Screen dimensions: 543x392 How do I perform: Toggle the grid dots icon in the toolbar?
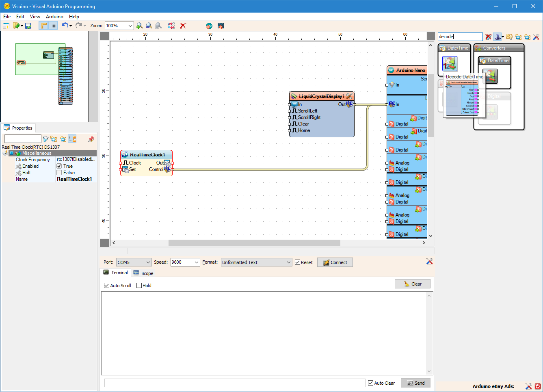click(54, 26)
